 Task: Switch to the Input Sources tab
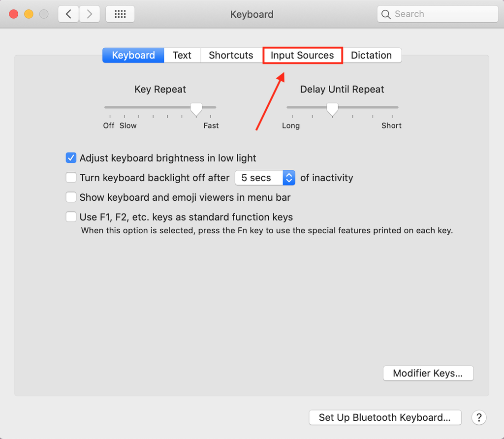click(x=302, y=55)
